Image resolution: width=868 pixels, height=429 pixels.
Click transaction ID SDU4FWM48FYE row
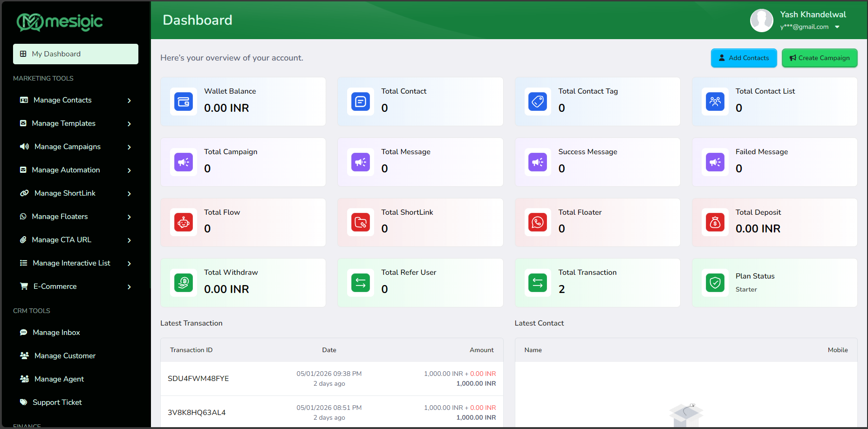pyautogui.click(x=198, y=379)
